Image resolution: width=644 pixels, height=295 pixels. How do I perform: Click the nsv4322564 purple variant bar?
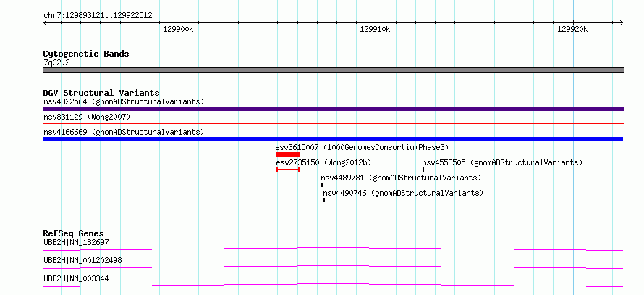333,109
